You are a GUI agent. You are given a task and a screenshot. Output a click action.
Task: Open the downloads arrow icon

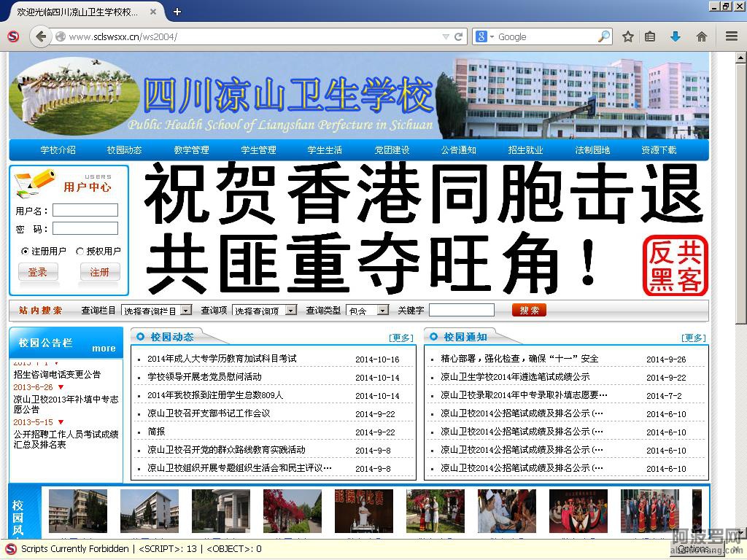pos(676,36)
